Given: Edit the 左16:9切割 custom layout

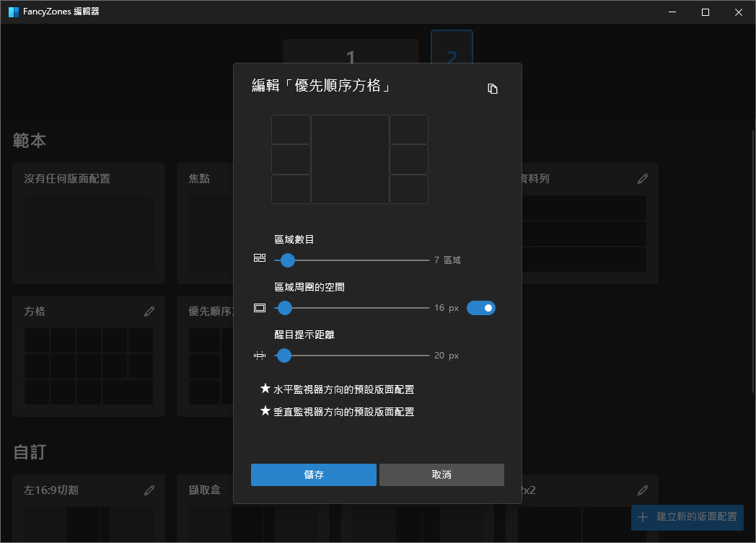Looking at the screenshot, I should [x=149, y=490].
